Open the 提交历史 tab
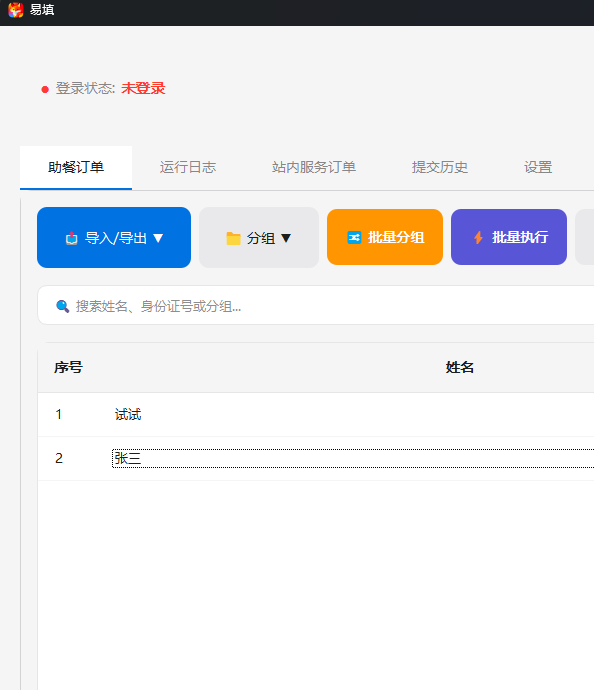 [440, 168]
